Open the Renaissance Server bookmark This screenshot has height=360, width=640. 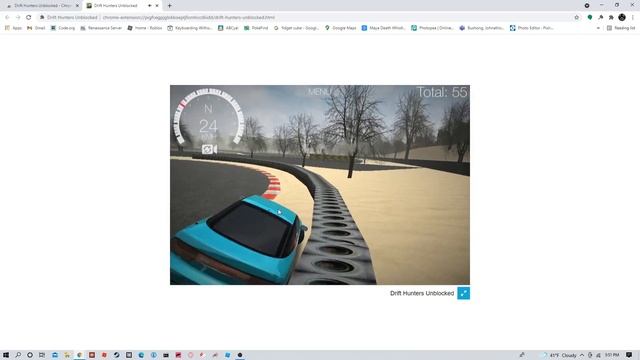click(x=101, y=28)
